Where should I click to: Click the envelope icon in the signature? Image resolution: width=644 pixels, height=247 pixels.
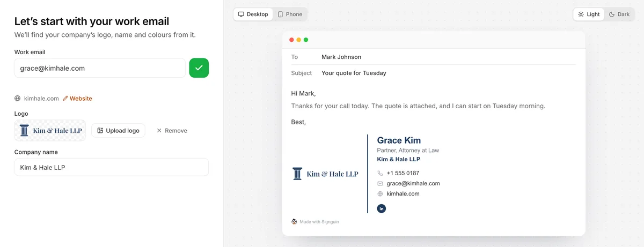pyautogui.click(x=380, y=183)
